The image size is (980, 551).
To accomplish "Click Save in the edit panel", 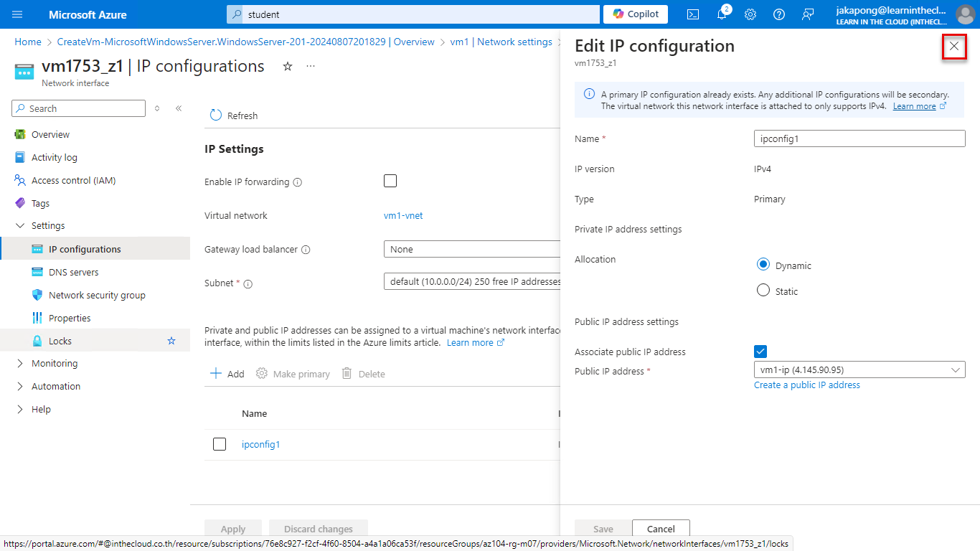I will 603,529.
